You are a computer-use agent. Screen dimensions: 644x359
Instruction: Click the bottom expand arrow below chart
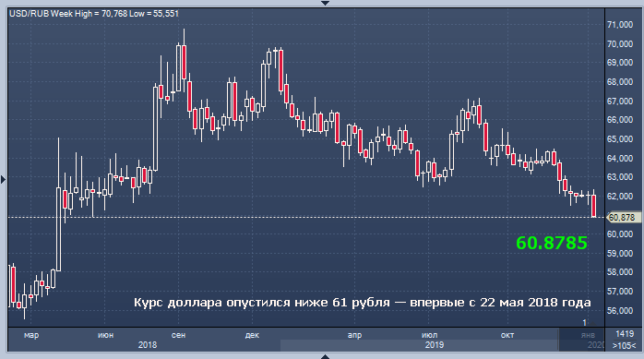pos(325,356)
